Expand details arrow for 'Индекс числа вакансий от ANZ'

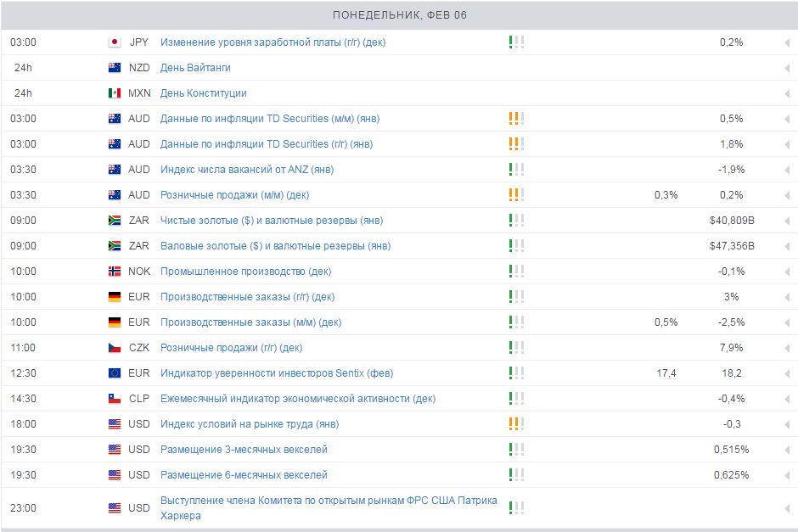[x=787, y=171]
